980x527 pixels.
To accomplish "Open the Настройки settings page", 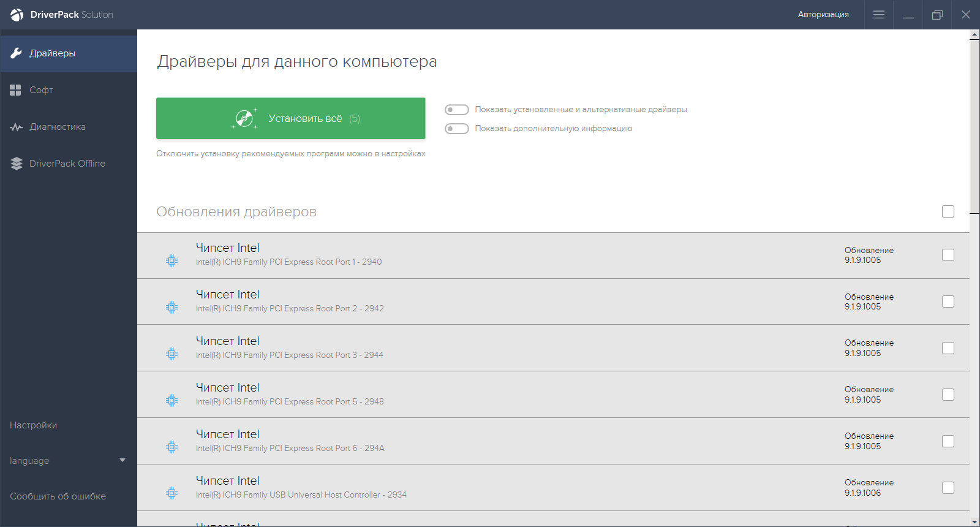I will pyautogui.click(x=34, y=425).
